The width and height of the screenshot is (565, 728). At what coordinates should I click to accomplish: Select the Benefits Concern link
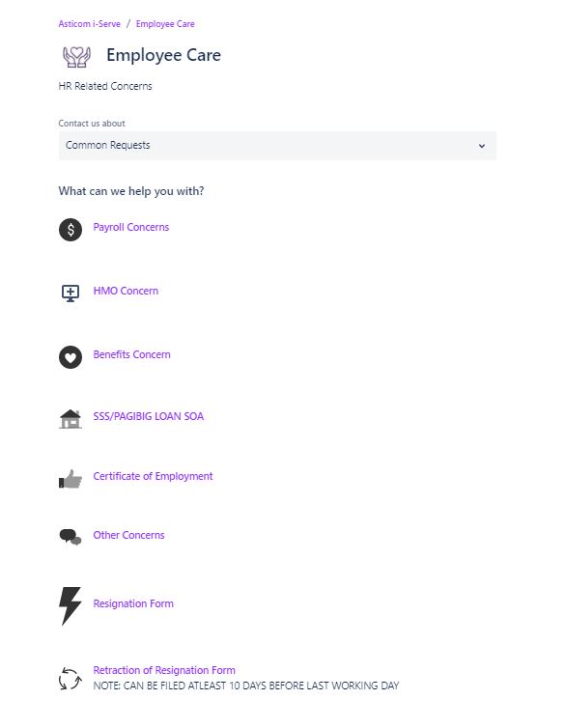tap(132, 354)
